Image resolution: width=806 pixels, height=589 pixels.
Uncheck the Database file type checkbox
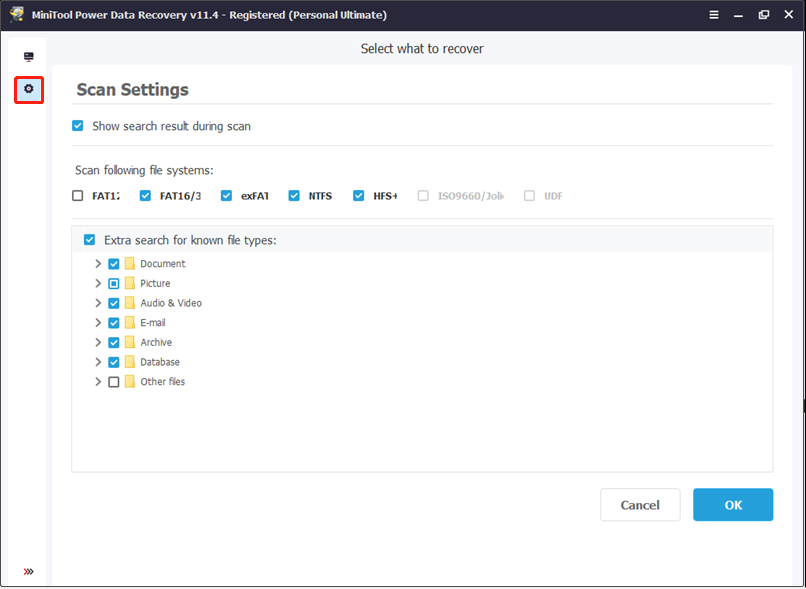click(114, 362)
